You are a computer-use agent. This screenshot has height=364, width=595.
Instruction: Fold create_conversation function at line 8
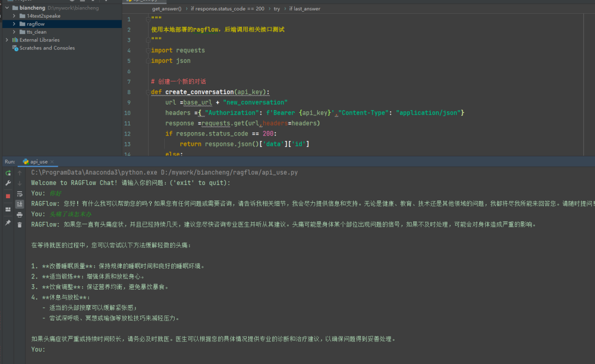click(x=148, y=92)
